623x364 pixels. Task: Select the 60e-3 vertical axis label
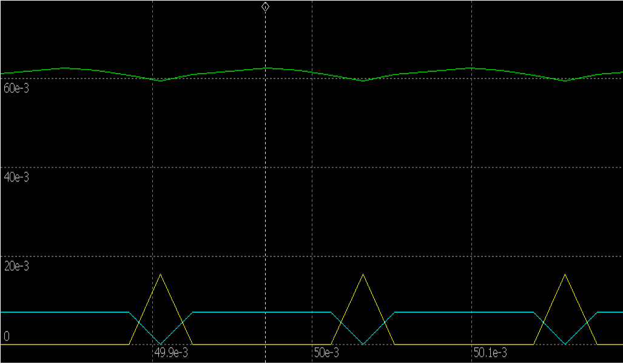tap(16, 89)
